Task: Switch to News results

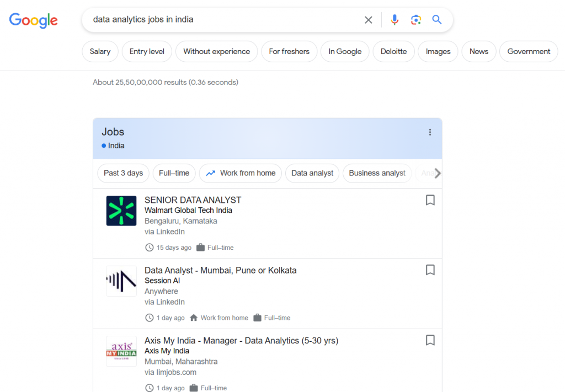Action: (x=479, y=51)
